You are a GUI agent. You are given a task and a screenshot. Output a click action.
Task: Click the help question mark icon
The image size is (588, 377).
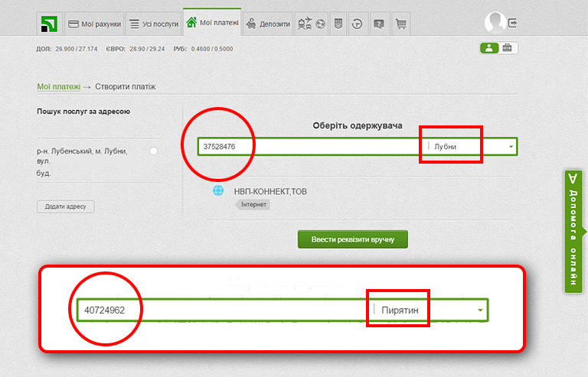378,24
